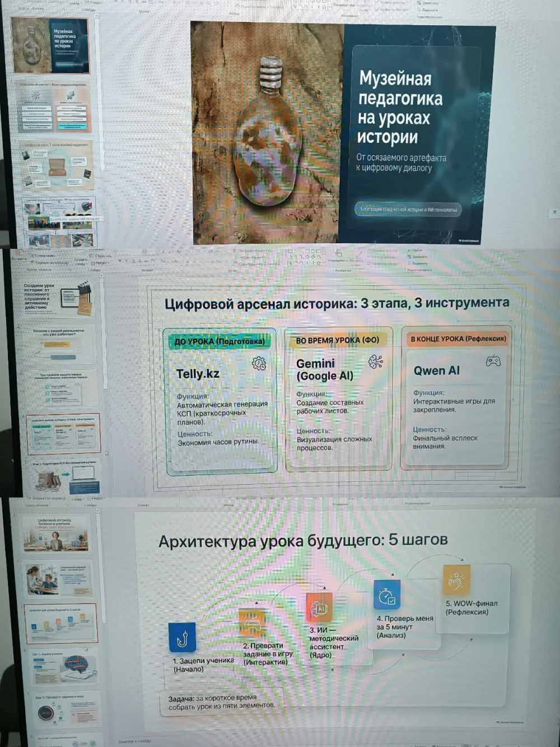Select the blue hook icon above 'Зацепи ученика'

point(182,638)
